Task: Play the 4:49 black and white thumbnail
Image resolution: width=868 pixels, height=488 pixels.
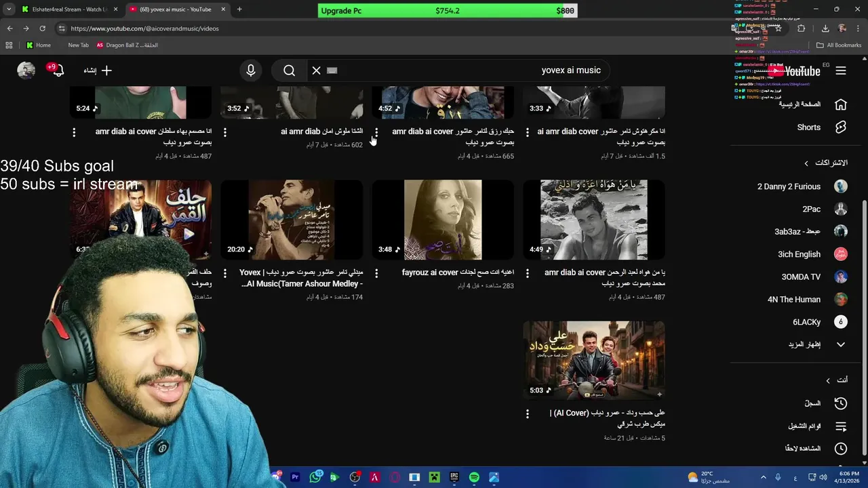Action: pos(594,220)
